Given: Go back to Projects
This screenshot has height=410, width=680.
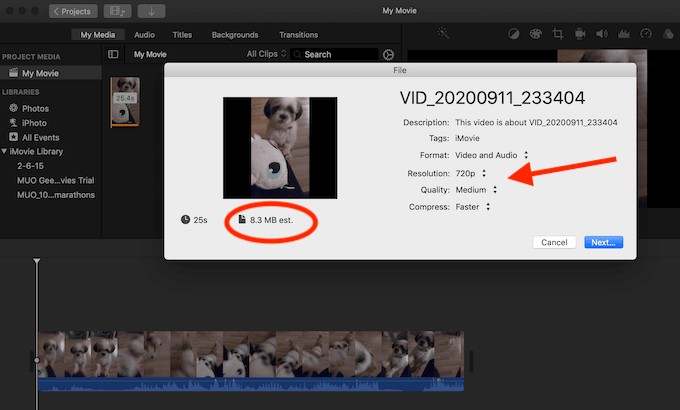Looking at the screenshot, I should pos(73,11).
